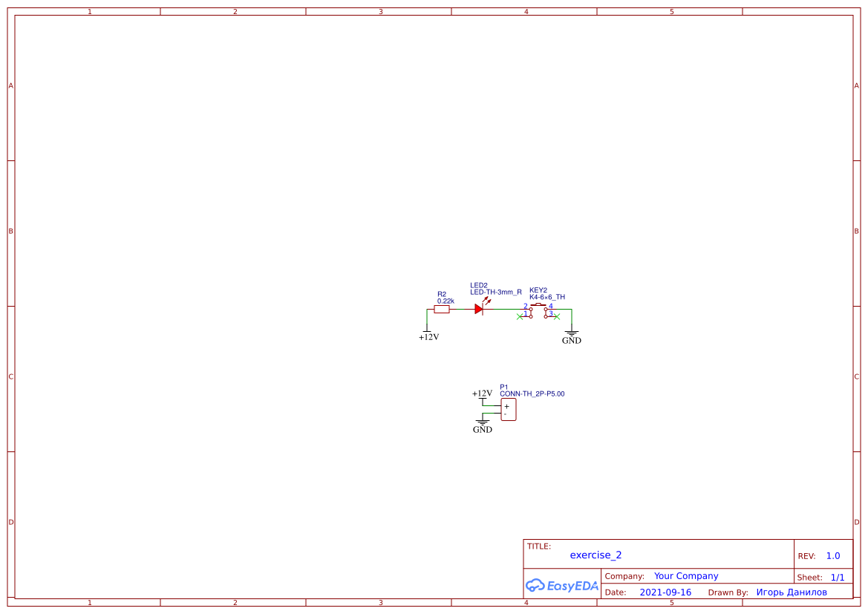The image size is (868, 614).
Task: Click the 'TITLE:' field label
Action: click(x=538, y=546)
